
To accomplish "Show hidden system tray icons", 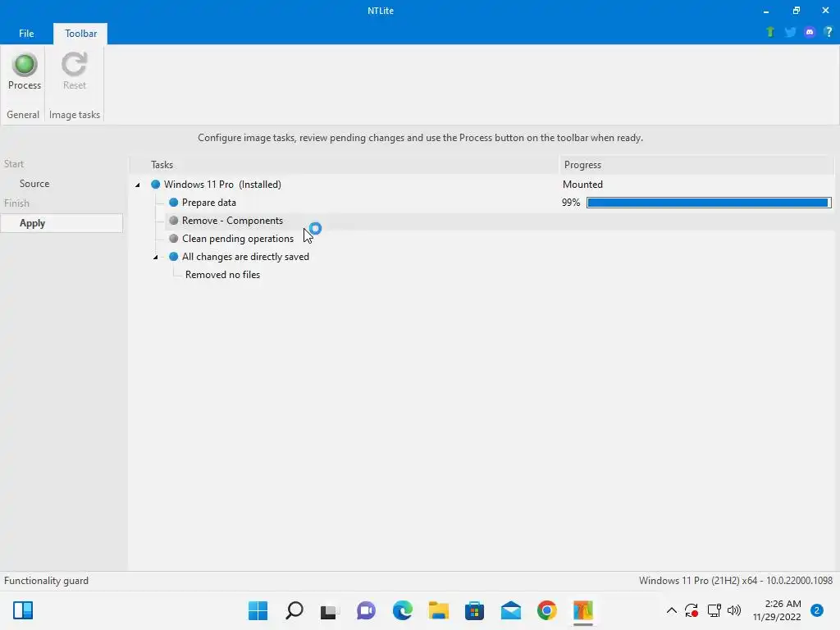I will point(671,610).
